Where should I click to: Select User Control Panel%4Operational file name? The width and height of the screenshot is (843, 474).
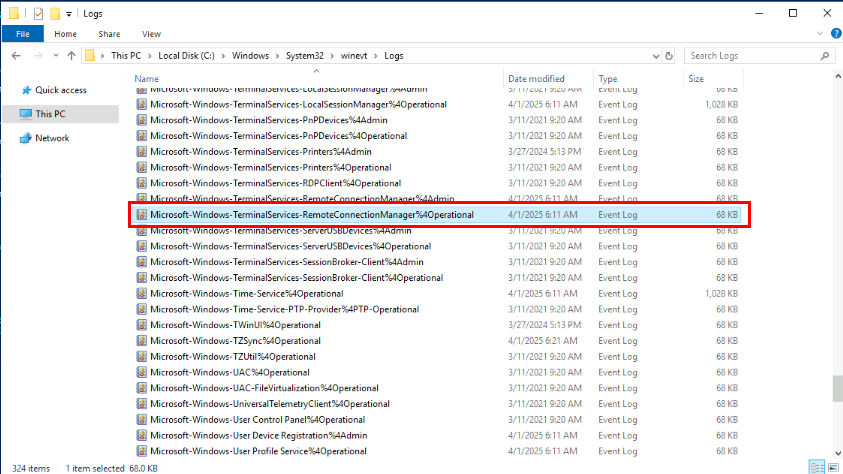[258, 420]
